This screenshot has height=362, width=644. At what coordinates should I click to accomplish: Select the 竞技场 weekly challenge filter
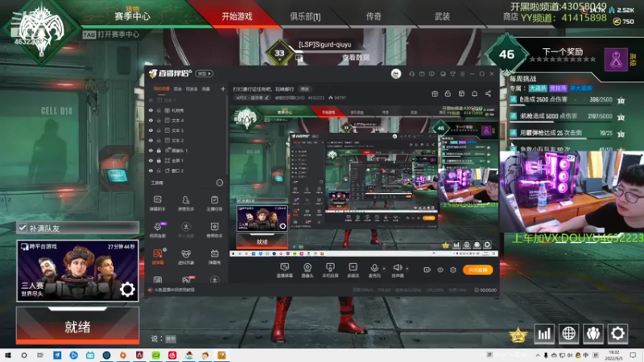558,88
